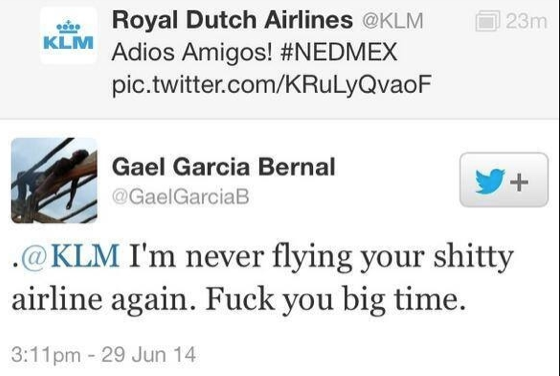The width and height of the screenshot is (560, 376).
Task: Click the 23m timestamp of KLM's tweet
Action: coord(526,21)
